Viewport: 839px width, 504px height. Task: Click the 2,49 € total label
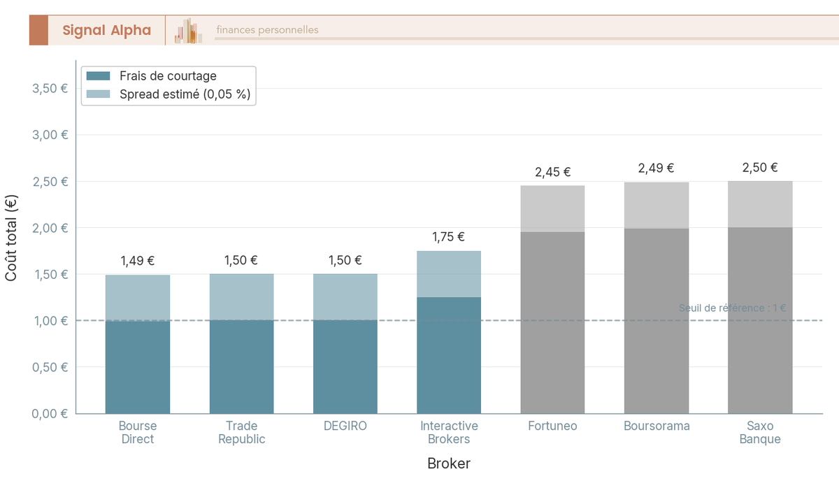(657, 168)
